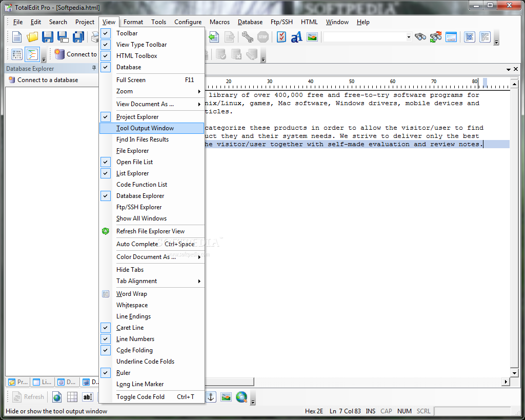Select Refresh File Explorer View
The image size is (525, 420).
[x=152, y=231]
